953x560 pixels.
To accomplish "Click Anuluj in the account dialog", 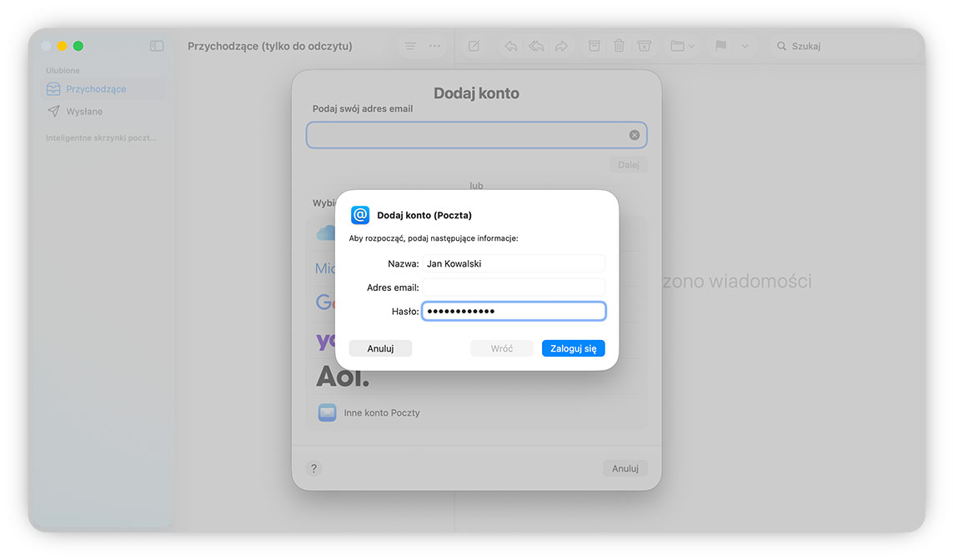I will [x=380, y=347].
